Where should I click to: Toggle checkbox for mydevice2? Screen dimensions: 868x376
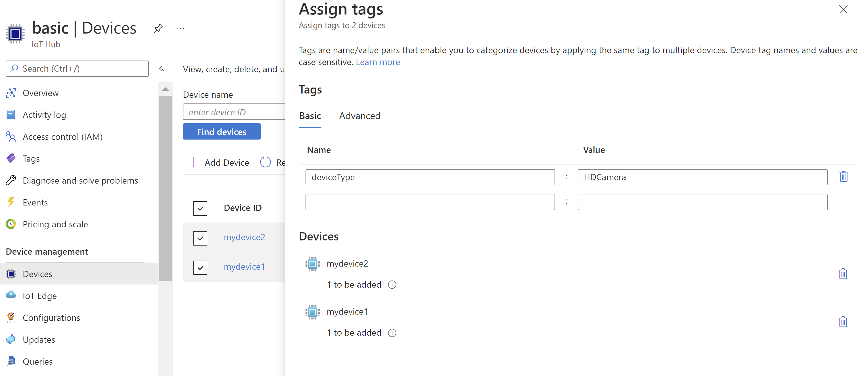click(x=201, y=237)
